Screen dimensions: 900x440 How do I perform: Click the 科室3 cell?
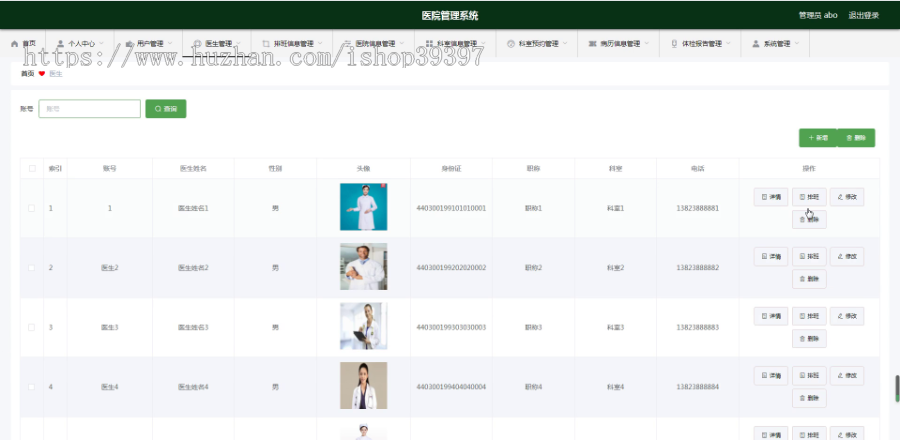tap(615, 328)
